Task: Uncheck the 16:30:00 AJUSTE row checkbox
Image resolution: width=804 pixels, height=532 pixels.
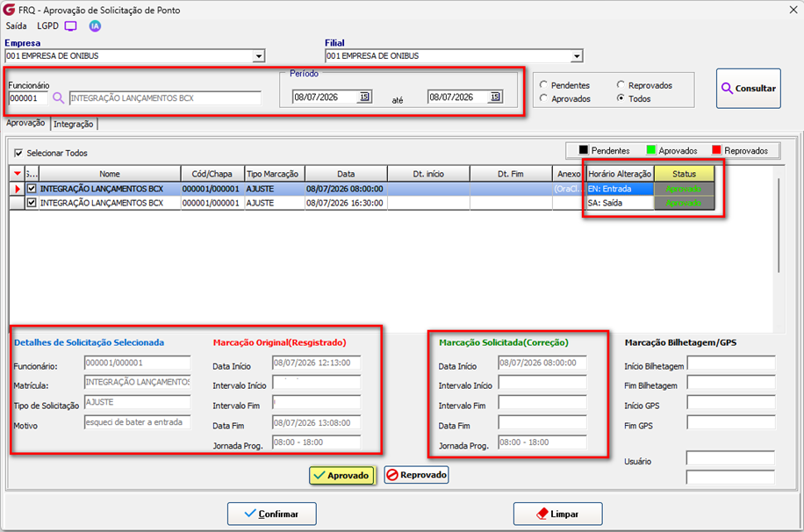Action: coord(32,203)
